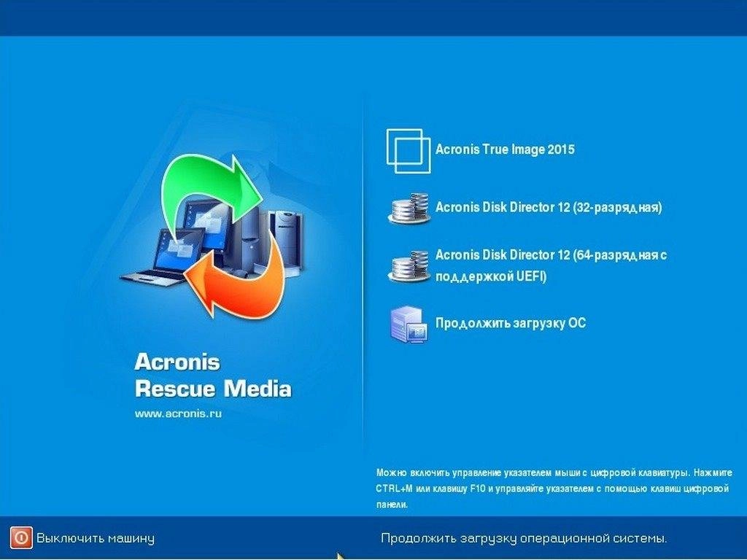The width and height of the screenshot is (747, 560).
Task: Start Acronis Disk Director 12 (32-разрядная)
Action: coord(549,207)
